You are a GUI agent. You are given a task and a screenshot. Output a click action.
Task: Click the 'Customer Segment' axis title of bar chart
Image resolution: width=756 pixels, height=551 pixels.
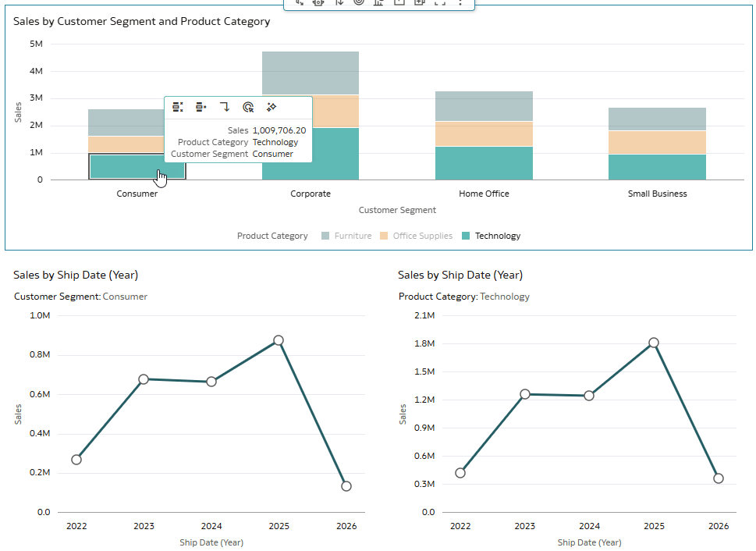(397, 211)
